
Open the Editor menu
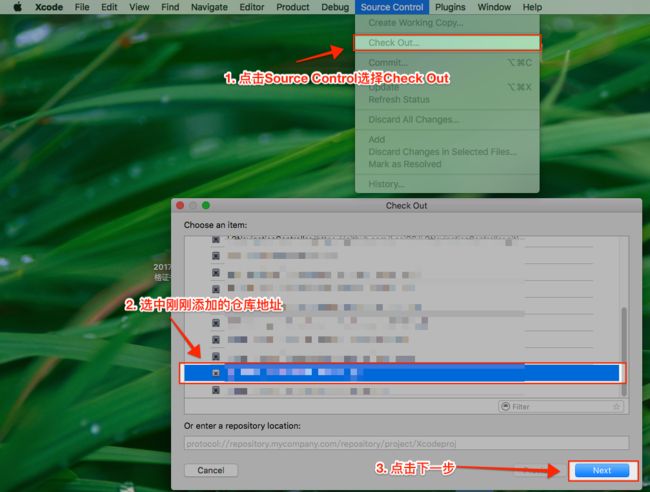tap(252, 7)
